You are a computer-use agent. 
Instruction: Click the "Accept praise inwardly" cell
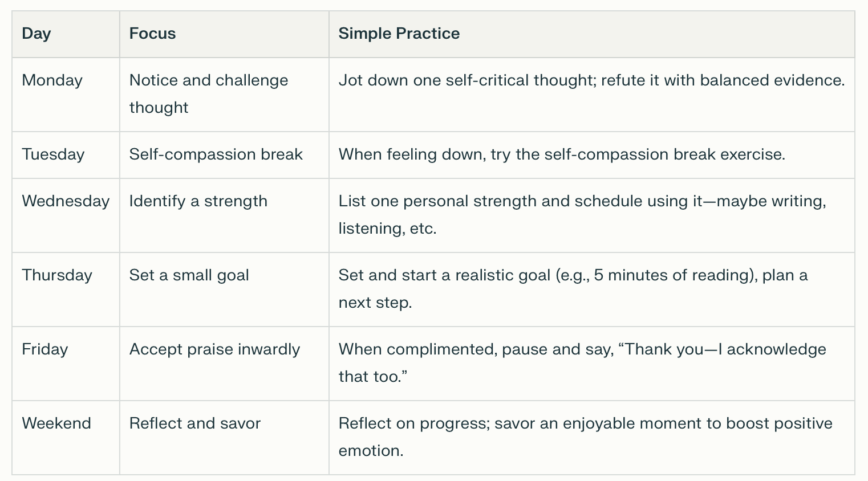tap(214, 349)
